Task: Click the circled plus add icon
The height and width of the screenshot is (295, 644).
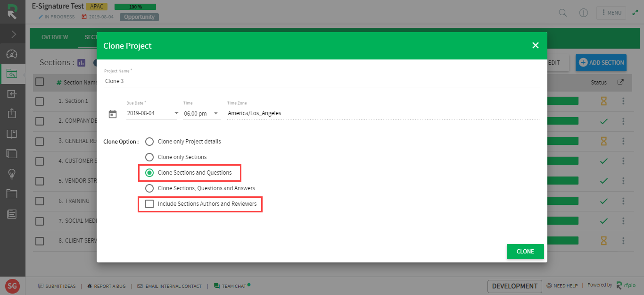Action: tap(584, 13)
